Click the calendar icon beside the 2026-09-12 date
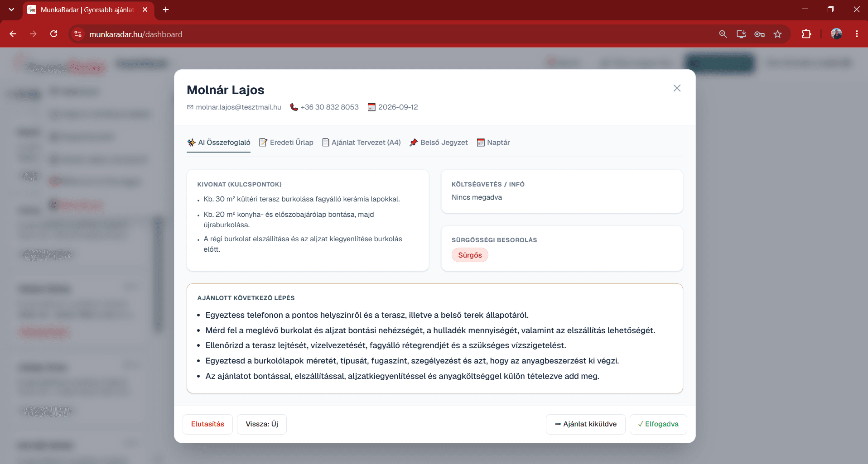 coord(371,107)
